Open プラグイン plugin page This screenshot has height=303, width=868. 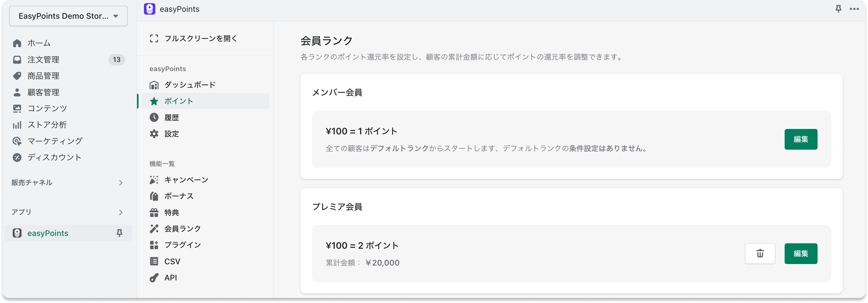click(x=182, y=245)
